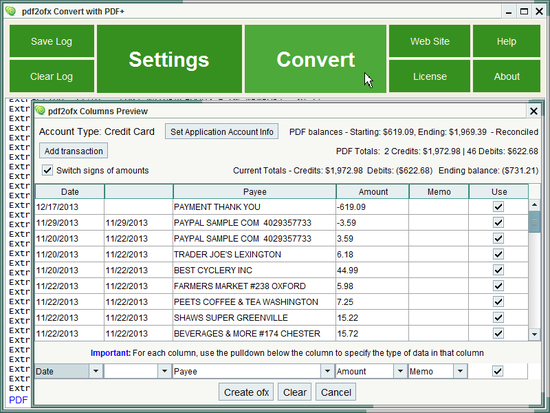The height and width of the screenshot is (413, 550).
Task: Open the Amount column type dropdown
Action: click(400, 371)
